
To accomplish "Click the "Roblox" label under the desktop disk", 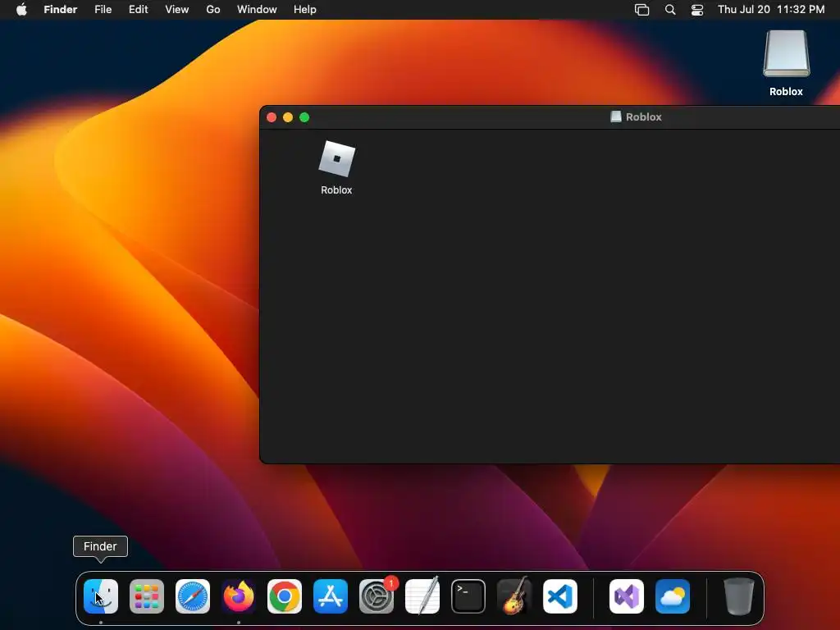I will (787, 92).
